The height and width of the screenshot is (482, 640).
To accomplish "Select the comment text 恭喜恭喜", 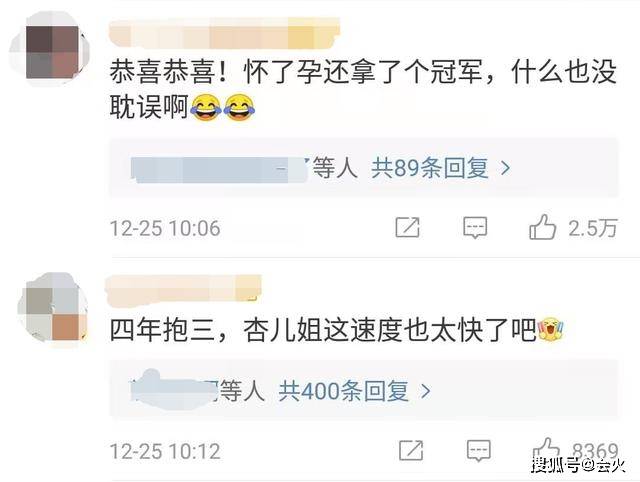I will (x=162, y=73).
